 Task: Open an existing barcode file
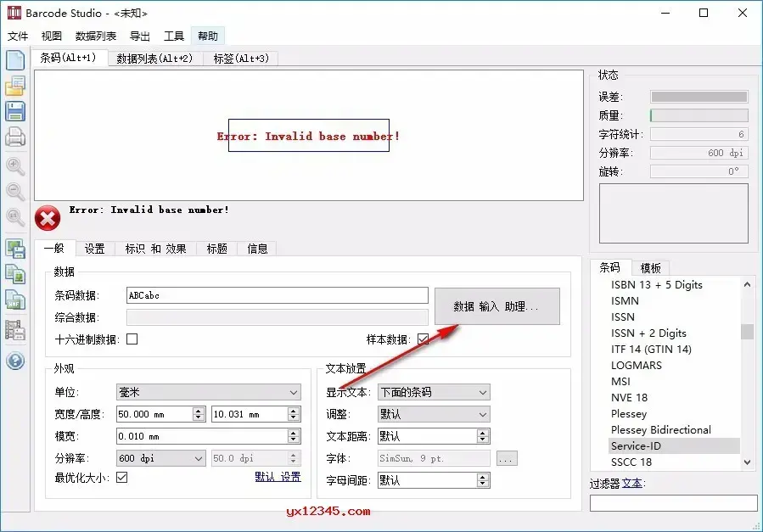[15, 86]
